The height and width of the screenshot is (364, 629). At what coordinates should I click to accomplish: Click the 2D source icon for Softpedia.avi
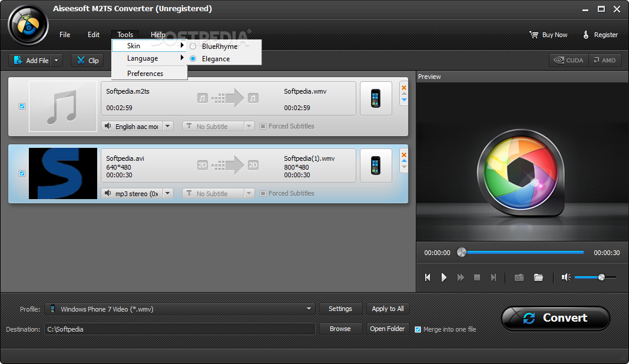203,165
